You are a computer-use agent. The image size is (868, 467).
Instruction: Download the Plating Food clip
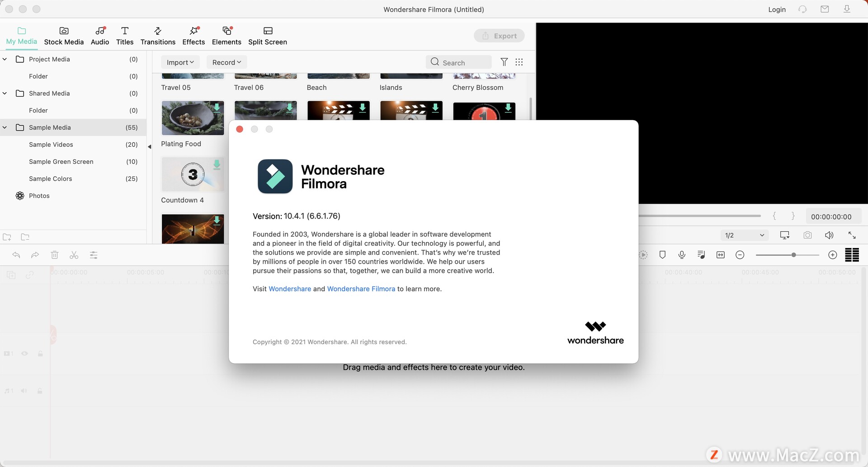click(217, 107)
